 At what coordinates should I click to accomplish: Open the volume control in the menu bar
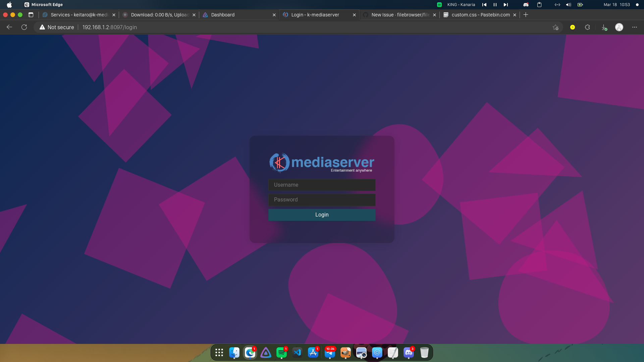point(568,5)
